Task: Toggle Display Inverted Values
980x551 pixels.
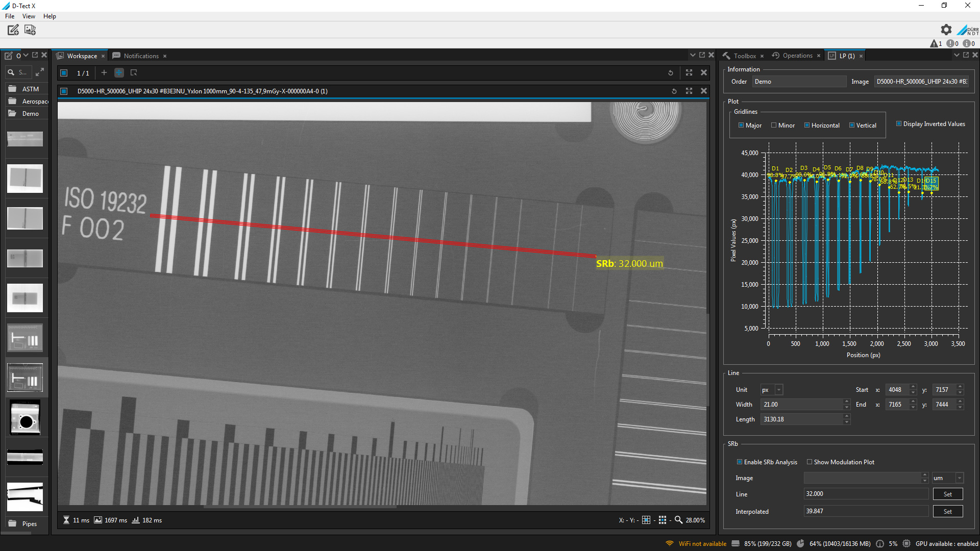Action: 899,123
